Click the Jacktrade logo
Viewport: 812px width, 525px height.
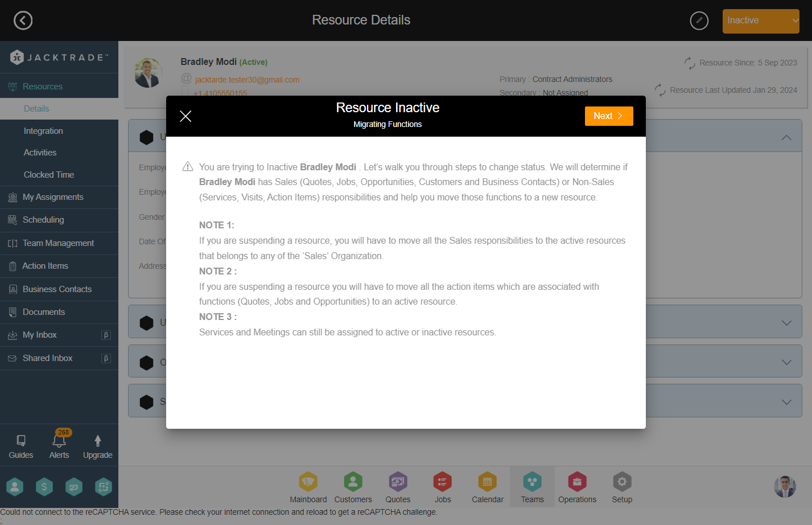click(x=59, y=57)
